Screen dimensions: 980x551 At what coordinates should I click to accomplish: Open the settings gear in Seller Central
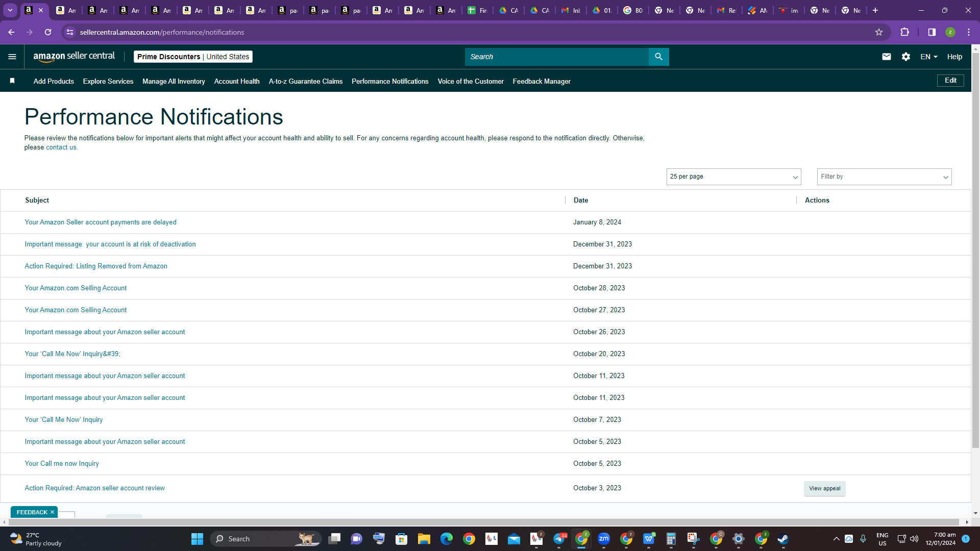click(x=905, y=57)
